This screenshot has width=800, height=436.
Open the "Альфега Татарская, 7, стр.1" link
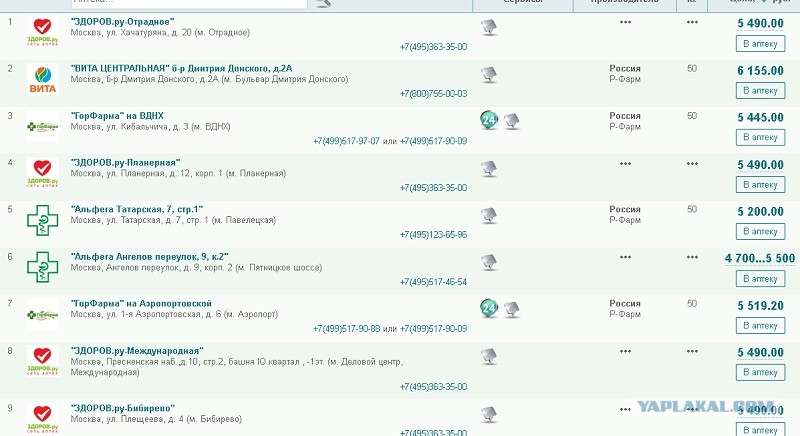click(x=137, y=210)
